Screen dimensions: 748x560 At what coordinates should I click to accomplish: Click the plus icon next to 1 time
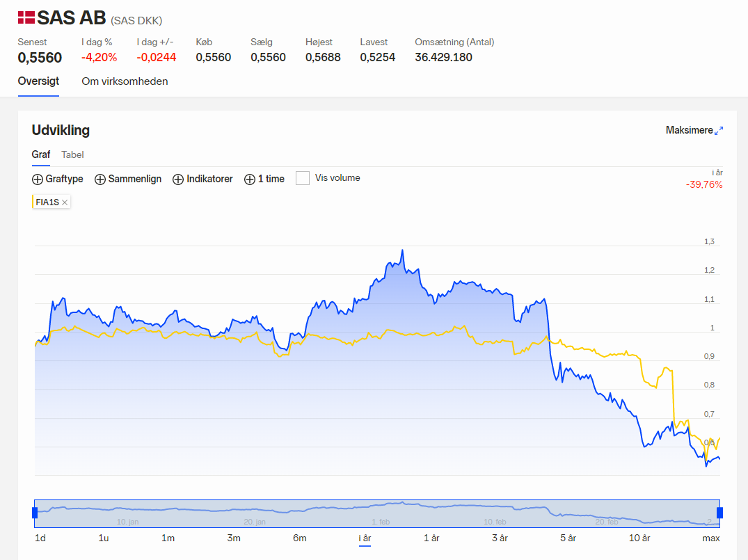250,179
